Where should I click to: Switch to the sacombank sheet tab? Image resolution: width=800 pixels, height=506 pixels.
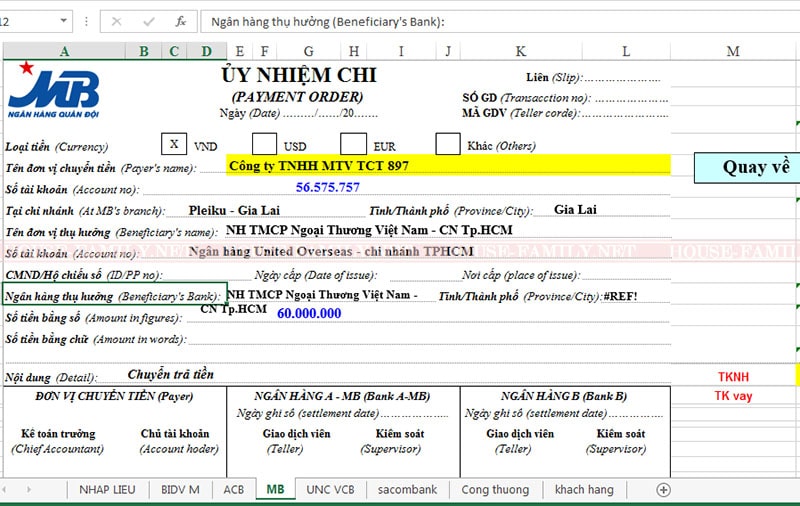pyautogui.click(x=407, y=490)
